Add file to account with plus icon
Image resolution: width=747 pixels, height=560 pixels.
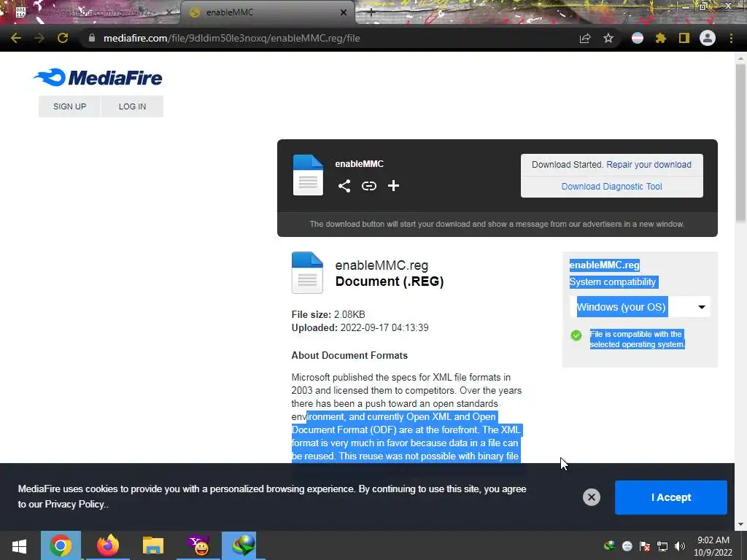point(393,186)
